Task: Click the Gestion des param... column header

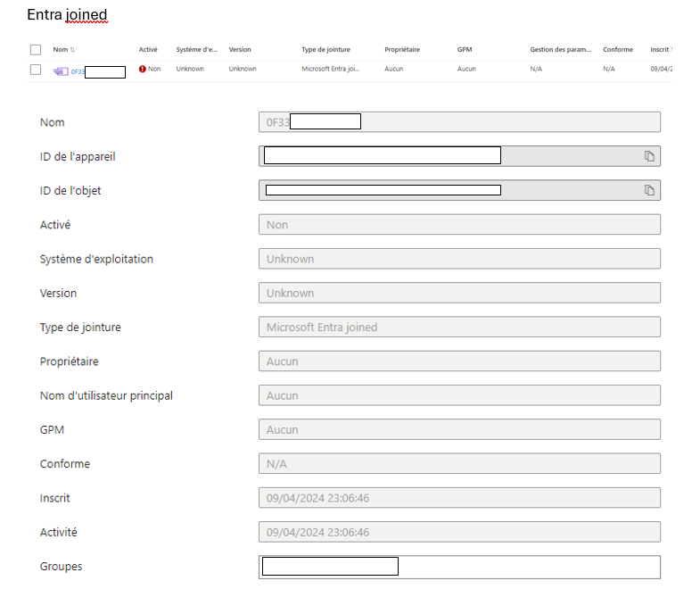Action: (x=561, y=50)
